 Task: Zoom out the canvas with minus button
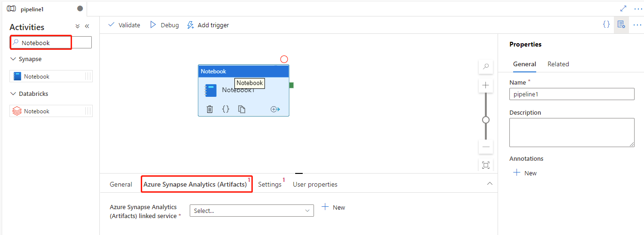pyautogui.click(x=486, y=147)
